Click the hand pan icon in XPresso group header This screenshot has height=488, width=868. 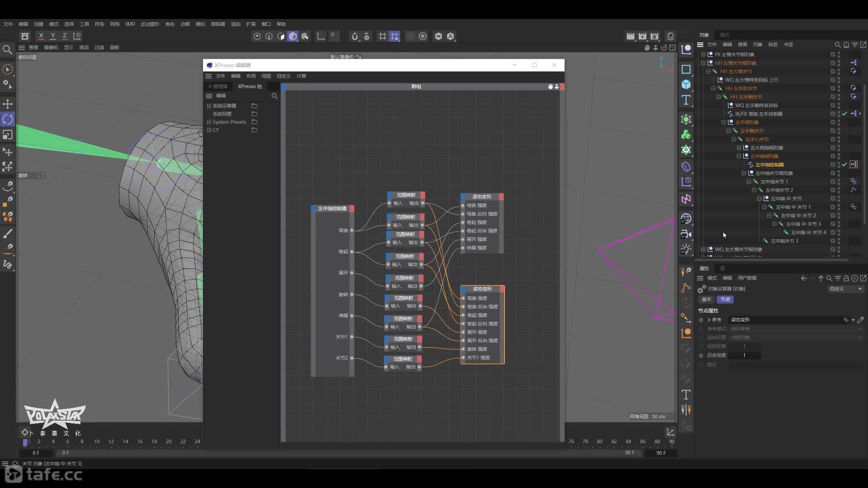click(x=550, y=86)
